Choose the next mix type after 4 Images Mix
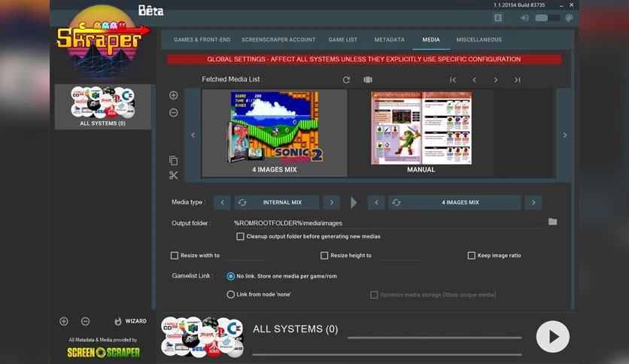Screen dimensions: 629x364 pos(533,202)
